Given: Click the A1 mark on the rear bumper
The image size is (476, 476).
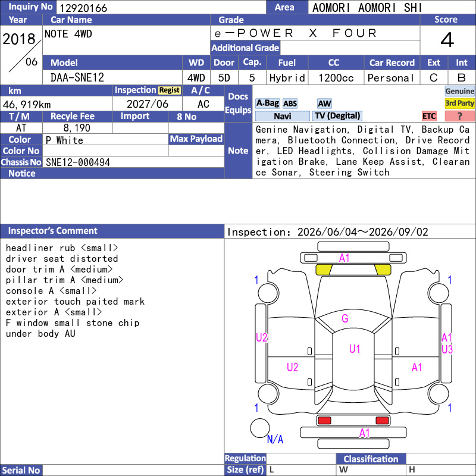Looking at the screenshot, I should point(364,433).
